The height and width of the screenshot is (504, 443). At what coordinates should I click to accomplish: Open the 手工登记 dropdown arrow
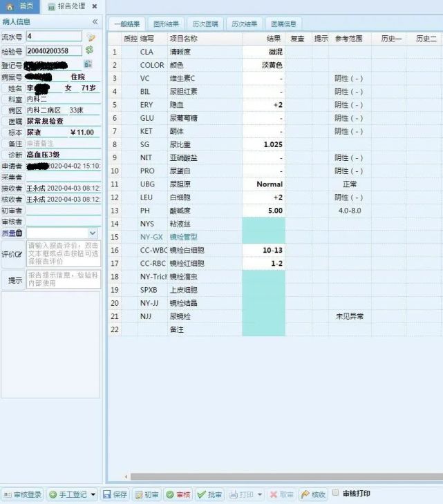tap(93, 494)
